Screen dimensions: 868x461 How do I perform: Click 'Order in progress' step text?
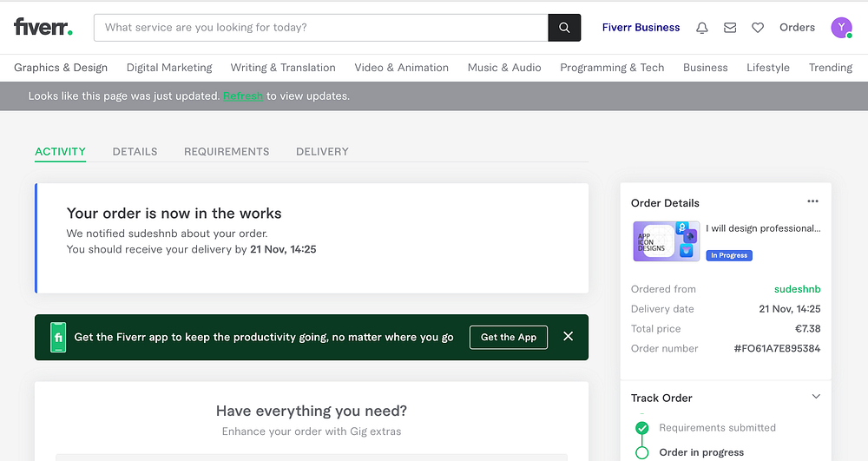coord(700,452)
